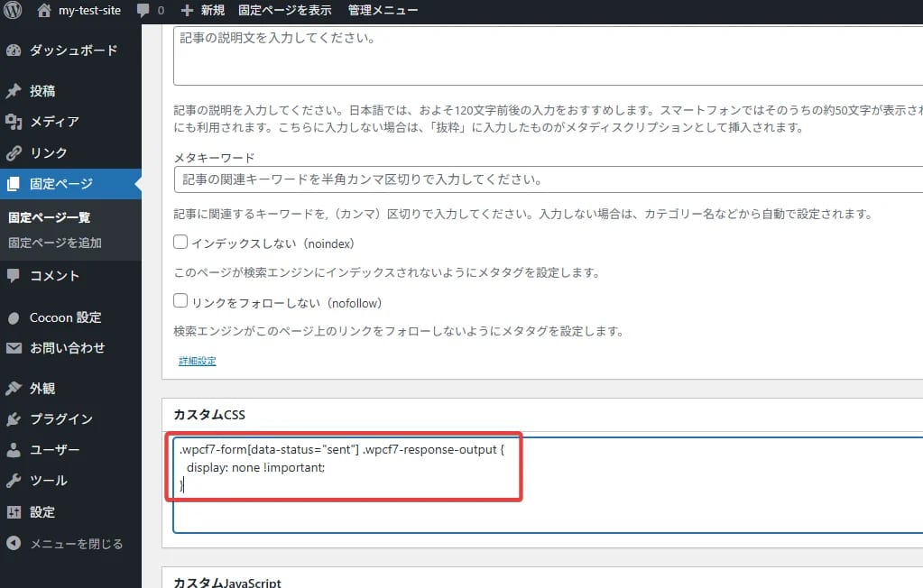Select the 外観 brush icon
Viewport: 923px width, 588px height.
pos(22,388)
